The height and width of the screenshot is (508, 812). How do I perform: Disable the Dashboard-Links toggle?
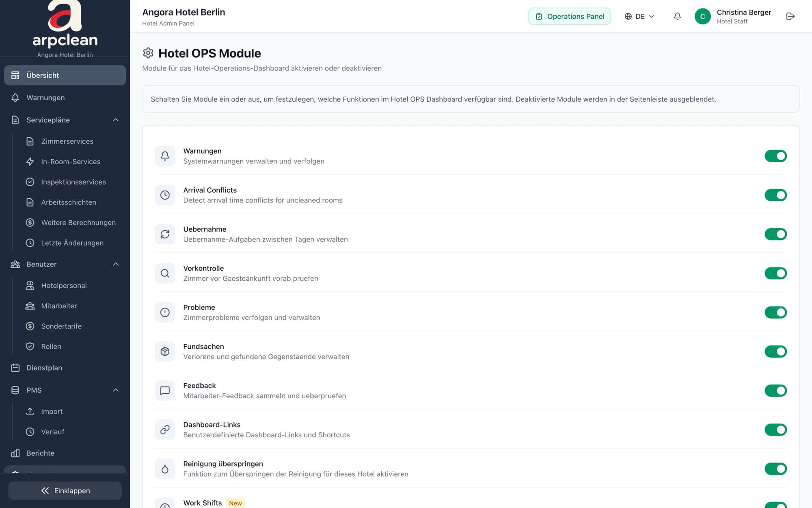coord(775,430)
